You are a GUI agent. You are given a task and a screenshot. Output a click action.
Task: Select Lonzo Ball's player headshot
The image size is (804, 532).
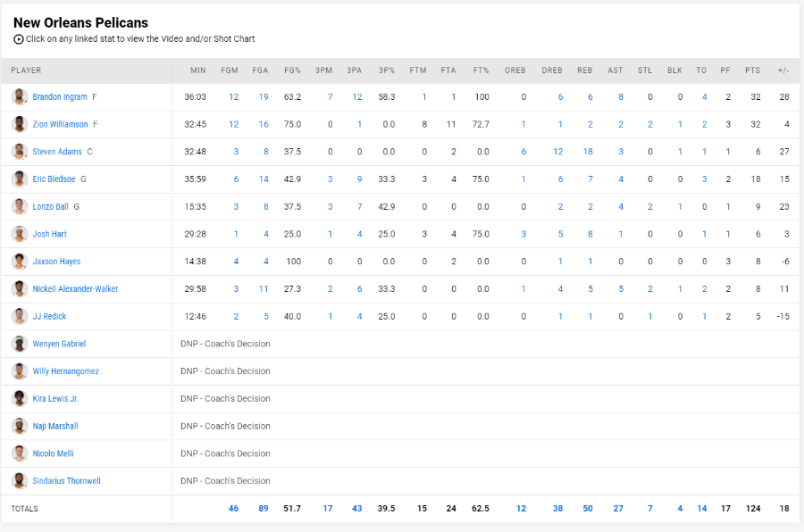pos(20,206)
